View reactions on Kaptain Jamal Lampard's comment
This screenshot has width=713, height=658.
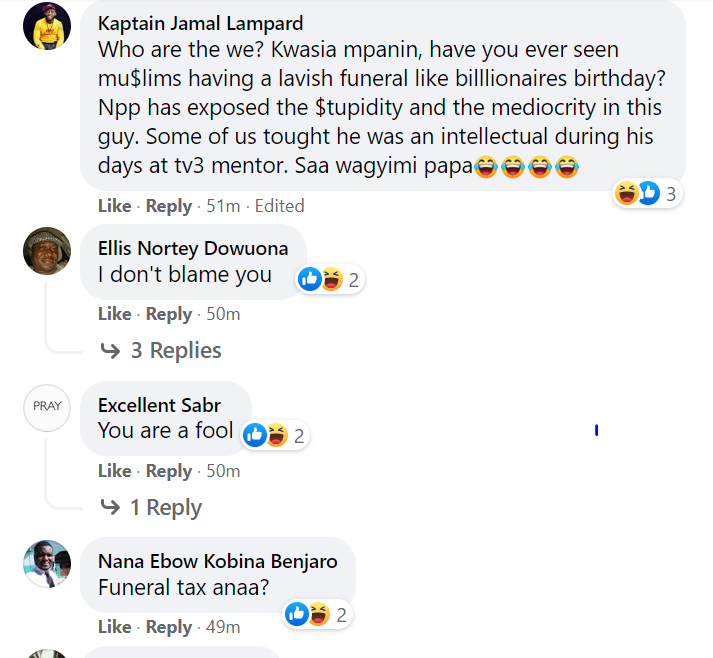tap(647, 194)
